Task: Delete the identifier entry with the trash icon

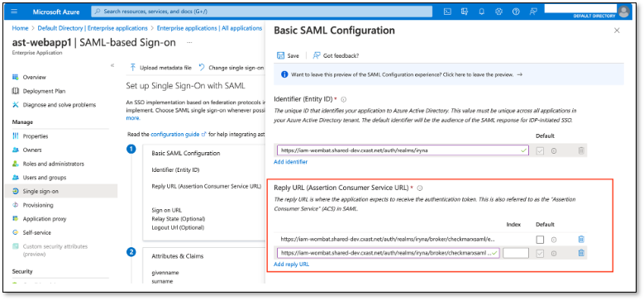Action: click(581, 150)
